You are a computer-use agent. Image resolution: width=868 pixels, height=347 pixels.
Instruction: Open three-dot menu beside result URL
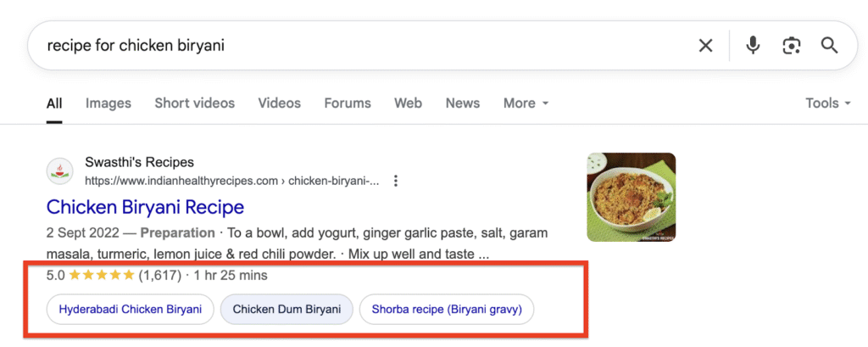[396, 181]
